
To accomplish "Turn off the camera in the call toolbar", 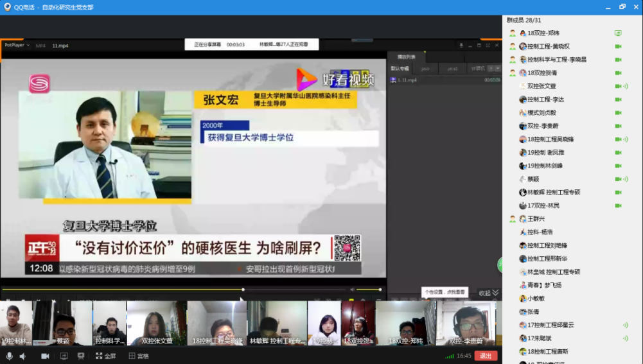I will point(45,356).
